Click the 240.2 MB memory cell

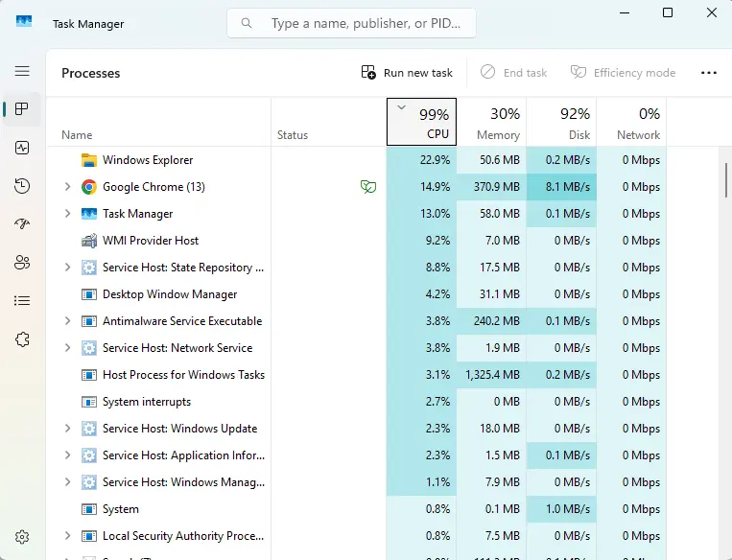(x=491, y=321)
